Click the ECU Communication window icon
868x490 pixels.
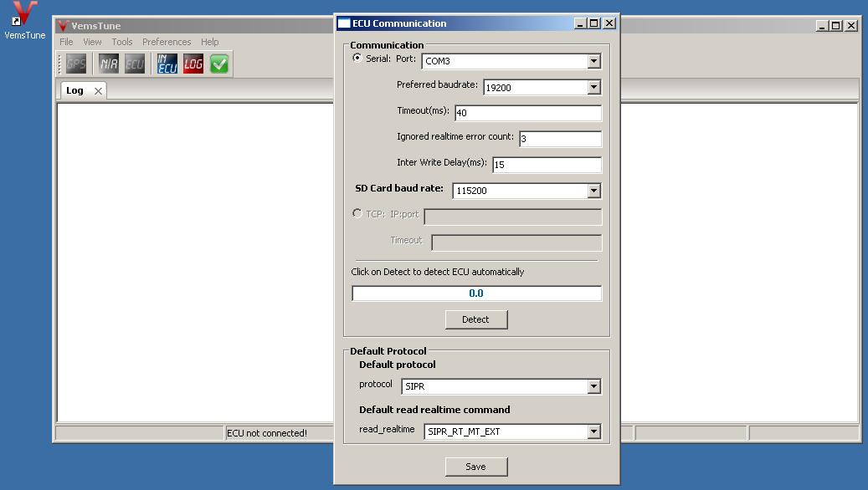click(344, 23)
